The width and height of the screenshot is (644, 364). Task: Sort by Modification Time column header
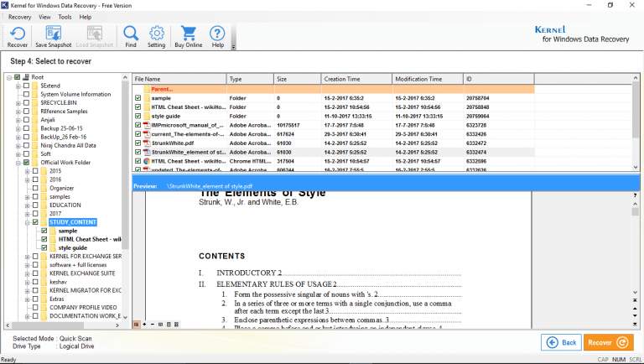[428, 79]
